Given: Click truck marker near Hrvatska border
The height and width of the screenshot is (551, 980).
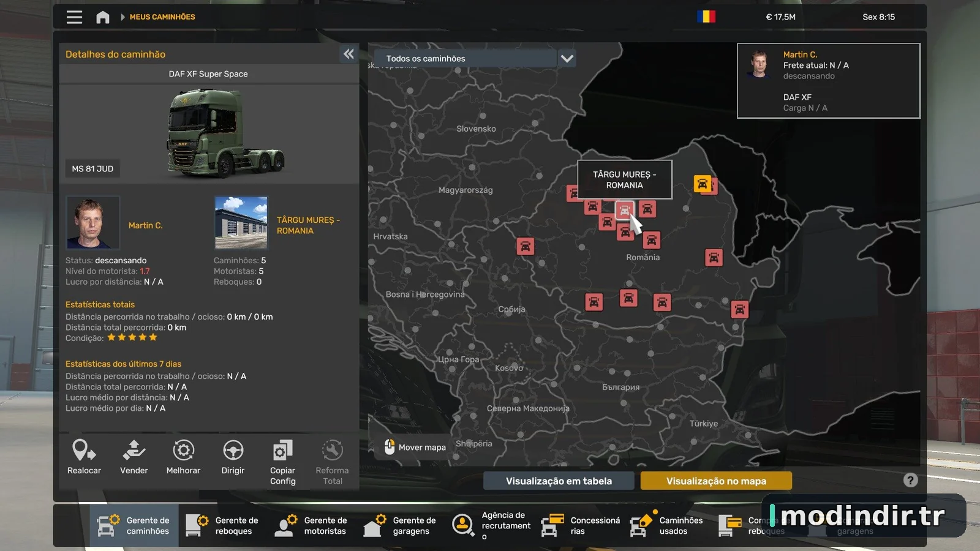Looking at the screenshot, I should [525, 246].
